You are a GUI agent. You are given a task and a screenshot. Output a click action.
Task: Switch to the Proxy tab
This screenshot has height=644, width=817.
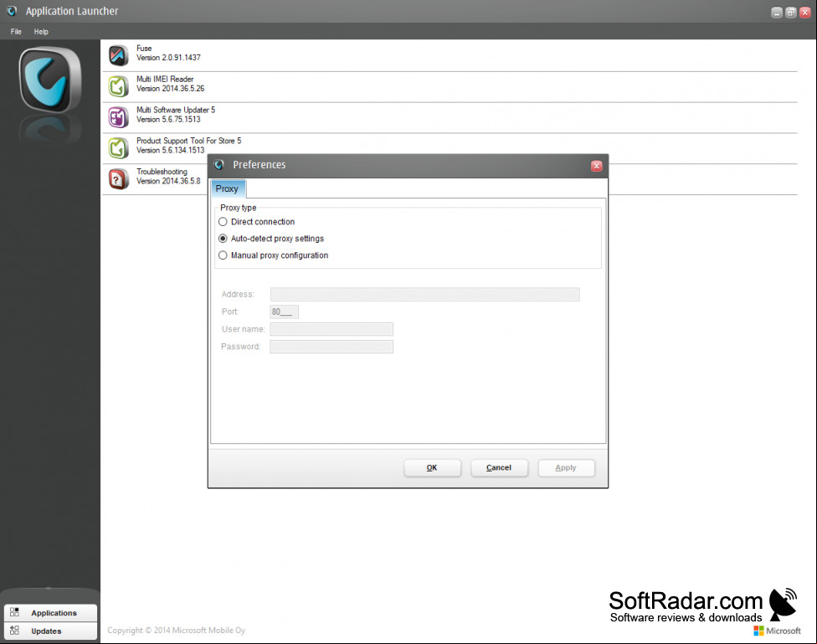tap(227, 188)
